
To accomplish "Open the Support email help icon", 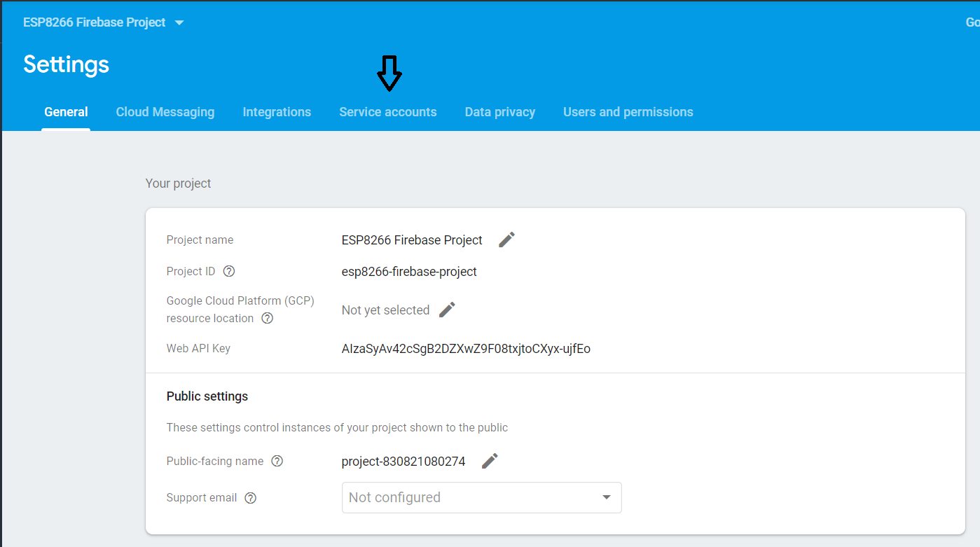I will click(250, 497).
